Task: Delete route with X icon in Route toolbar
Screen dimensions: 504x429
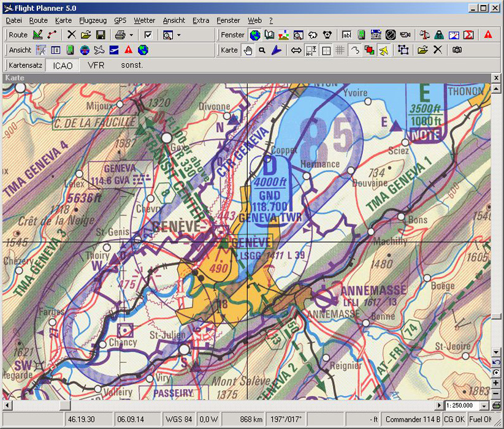Action: (x=71, y=35)
